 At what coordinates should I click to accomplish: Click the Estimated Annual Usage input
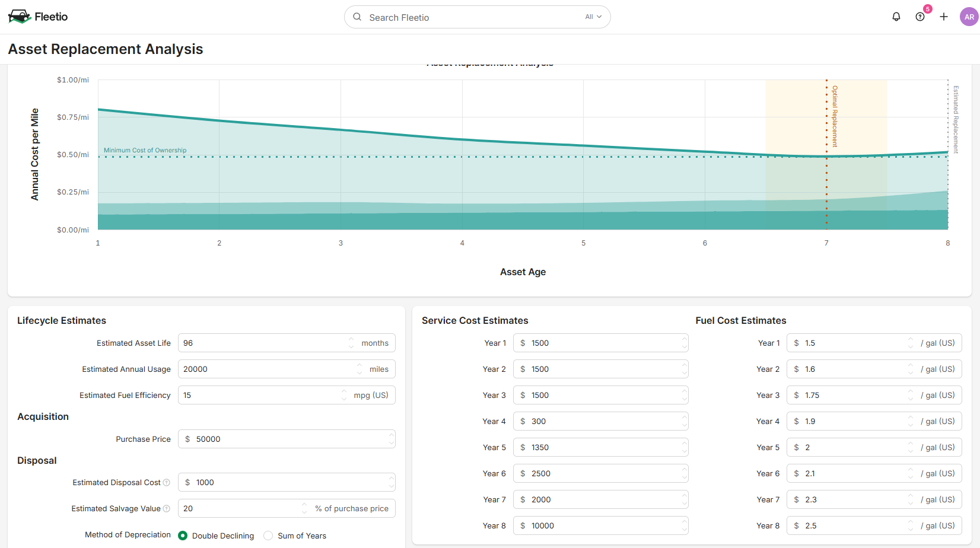point(267,369)
